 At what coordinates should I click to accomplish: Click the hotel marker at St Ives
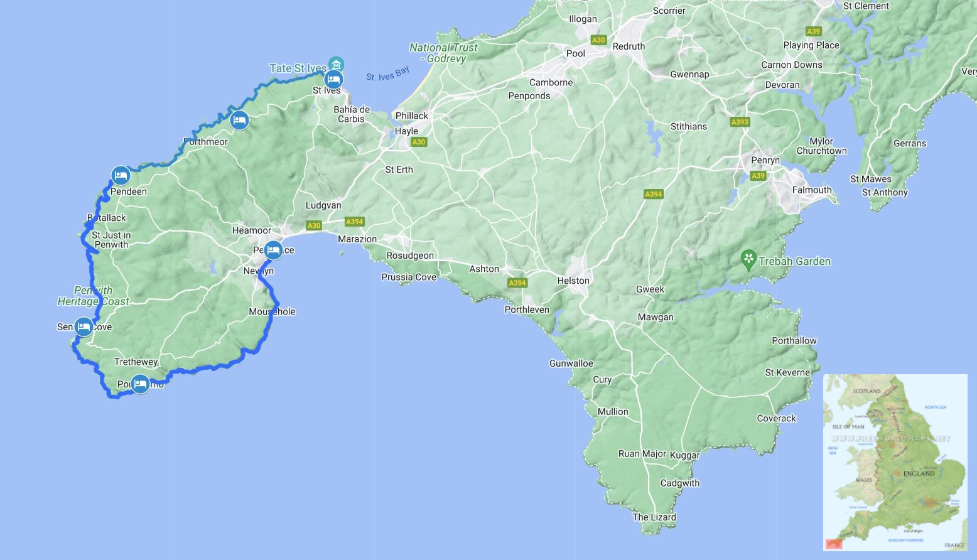(333, 79)
